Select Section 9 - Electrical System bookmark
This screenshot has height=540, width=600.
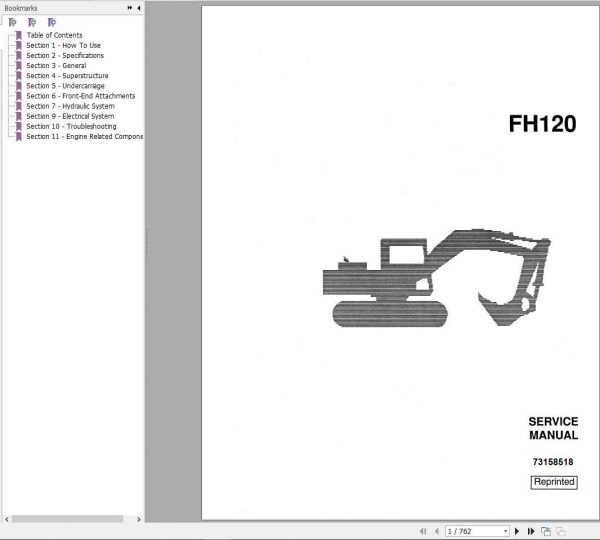(70, 116)
